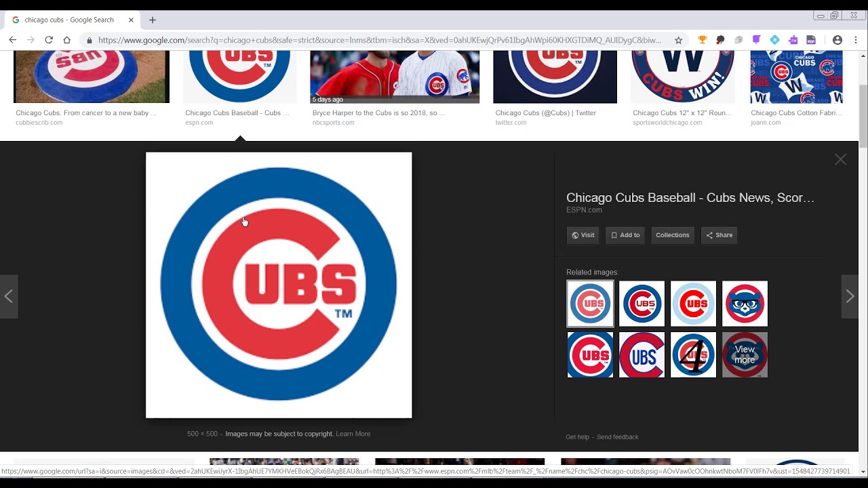Open the Bryce Harper result image
Image resolution: width=868 pixels, height=488 pixels.
click(x=395, y=77)
